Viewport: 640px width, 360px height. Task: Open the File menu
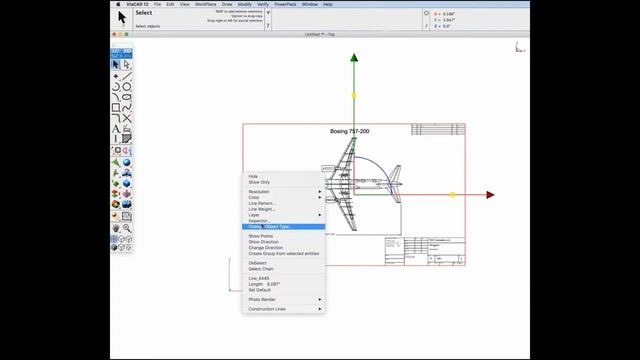[157, 4]
